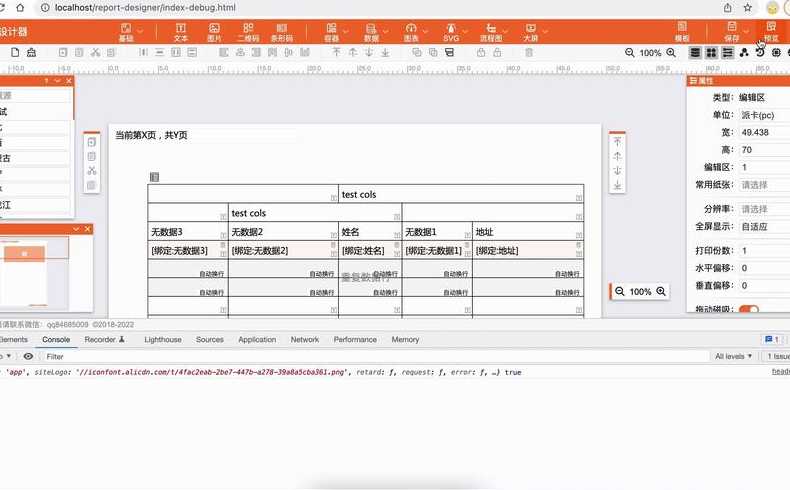Click the new document icon in main toolbar
Screen dimensions: 790x490
coord(15,52)
